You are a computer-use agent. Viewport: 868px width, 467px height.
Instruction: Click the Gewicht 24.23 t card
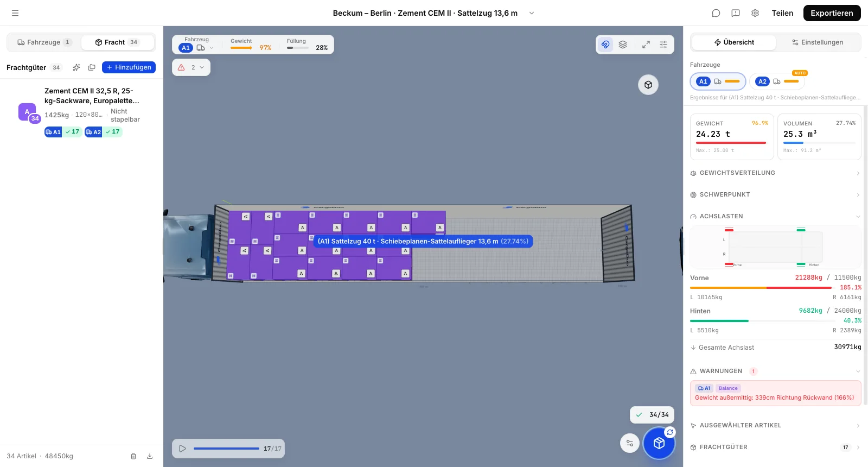point(732,137)
